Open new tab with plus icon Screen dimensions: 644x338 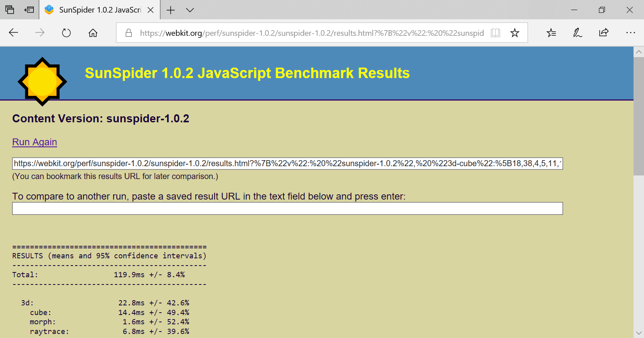(x=171, y=10)
